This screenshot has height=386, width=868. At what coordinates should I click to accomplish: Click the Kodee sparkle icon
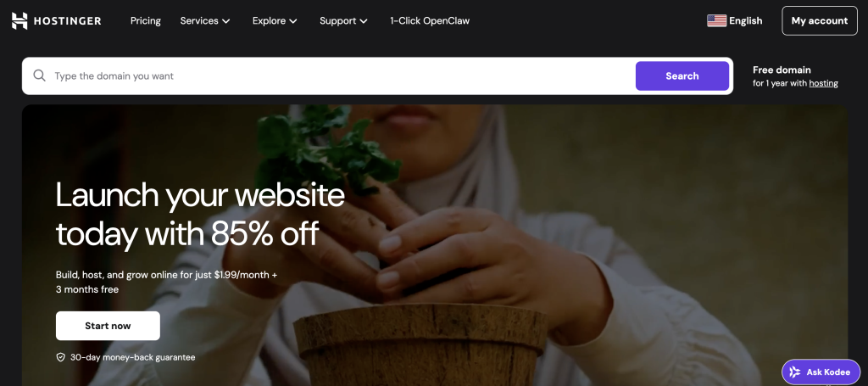coord(795,372)
